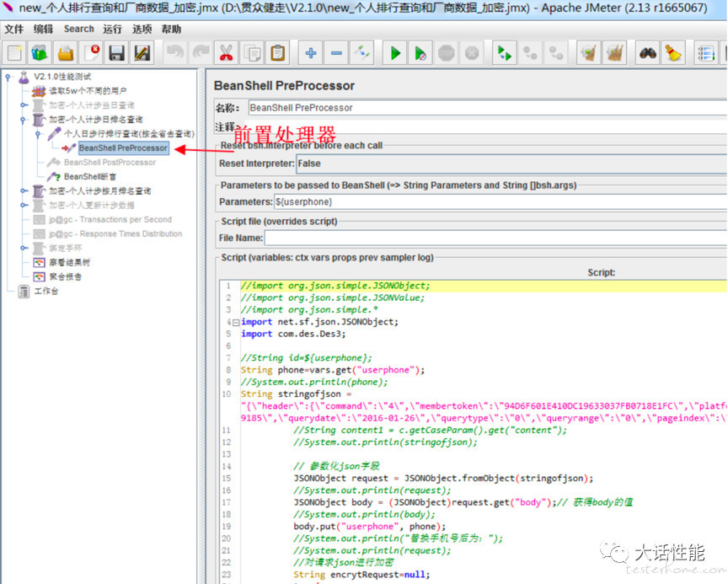Select jp@gc - Response Times Distribution listener
This screenshot has width=728, height=584.
click(x=115, y=234)
